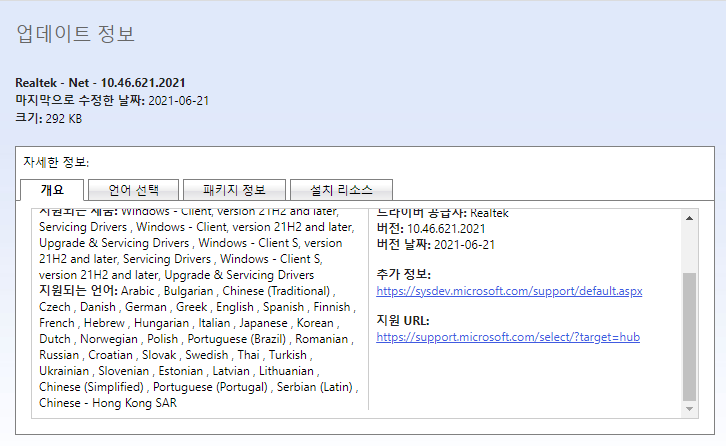Select the 패키지 정보 tab
This screenshot has height=446, width=726.
coord(233,190)
